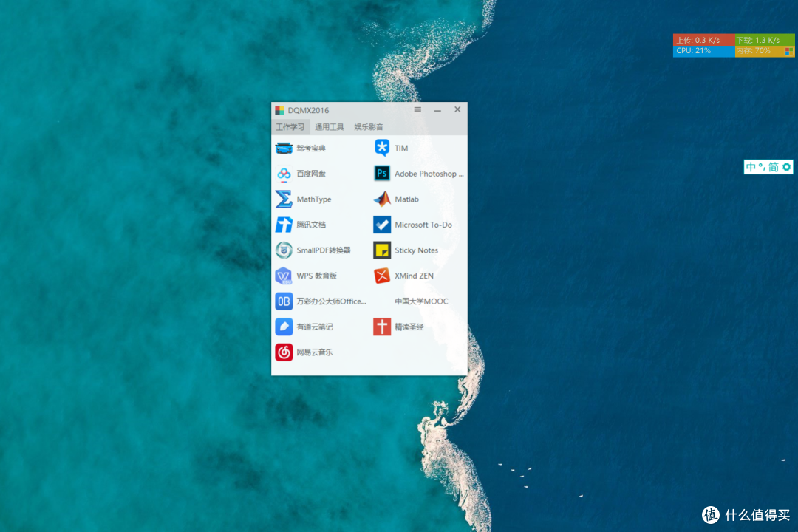This screenshot has height=532, width=798.
Task: Launch WPS 教育版 icon
Action: tap(284, 276)
